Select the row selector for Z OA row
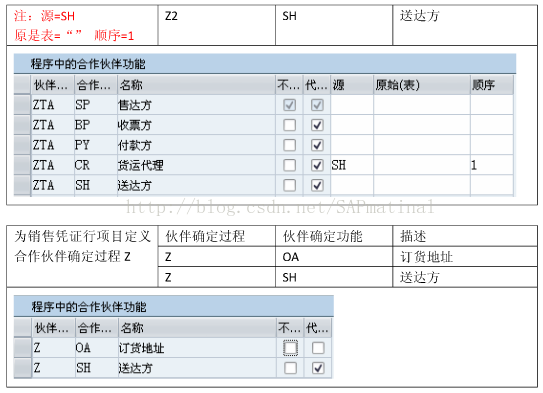 click(x=23, y=348)
